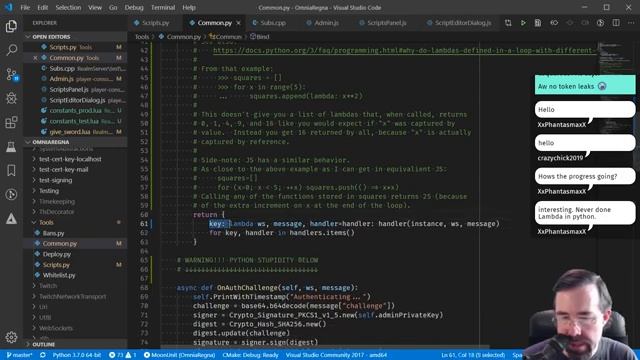Open the File menu
This screenshot has width=640, height=360.
[x=25, y=7]
